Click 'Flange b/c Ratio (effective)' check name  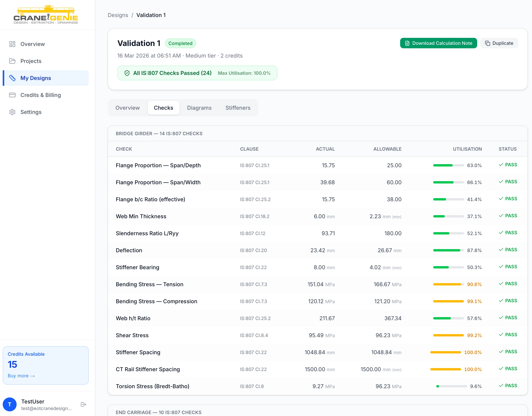pos(151,199)
